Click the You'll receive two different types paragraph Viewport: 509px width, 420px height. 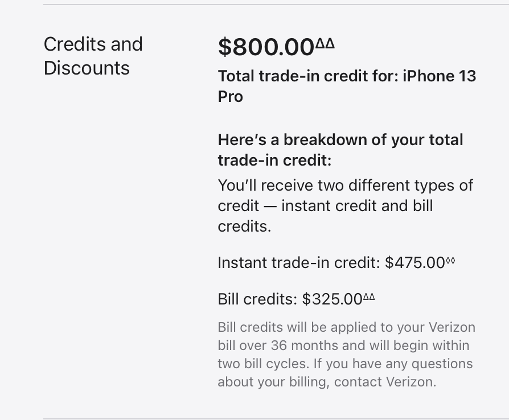point(346,206)
